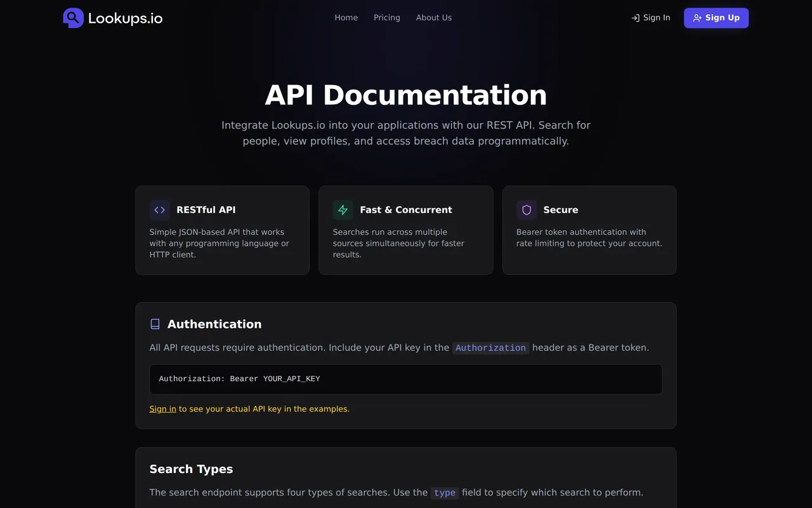Viewport: 812px width, 508px height.
Task: Click the Sign In link in header
Action: tap(651, 18)
